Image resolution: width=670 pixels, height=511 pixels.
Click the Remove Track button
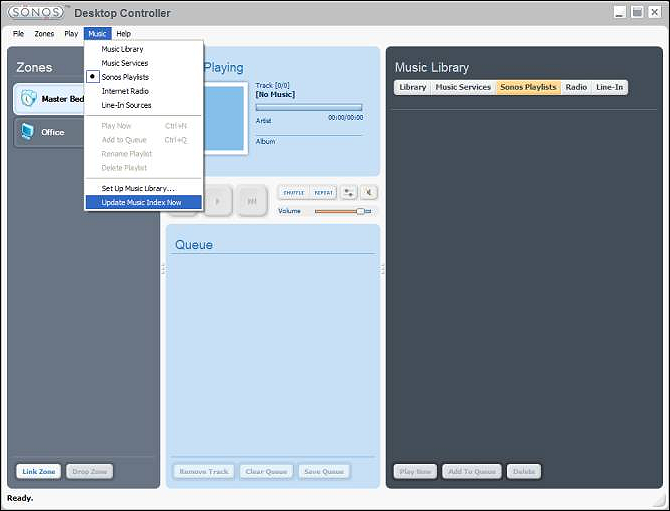pyautogui.click(x=204, y=472)
